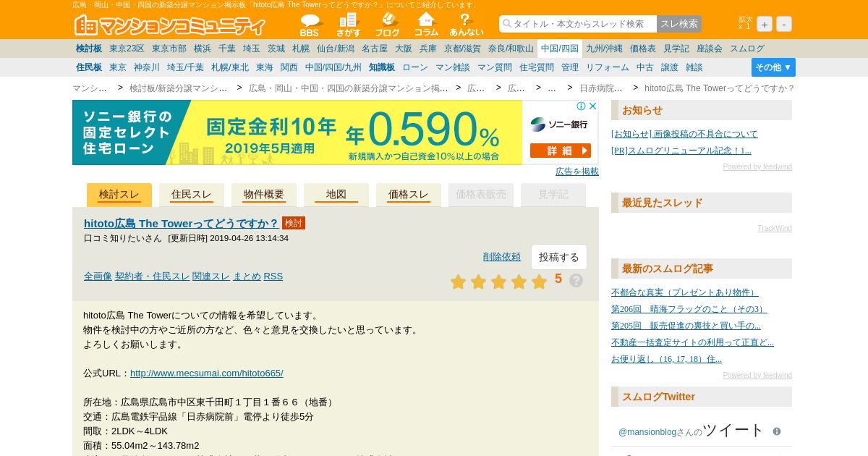Open the あんない guide icon
Screen dimensions: 868x456
(x=466, y=25)
